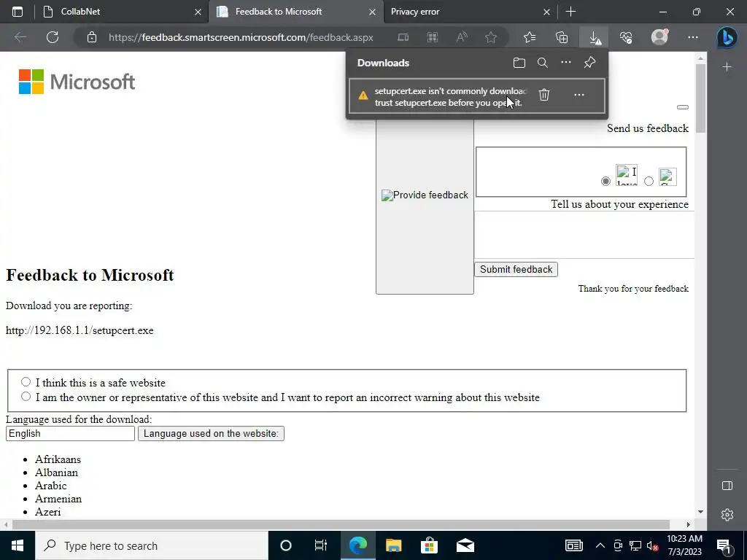This screenshot has width=747, height=560.
Task: Open Task View on the taskbar
Action: 321,545
